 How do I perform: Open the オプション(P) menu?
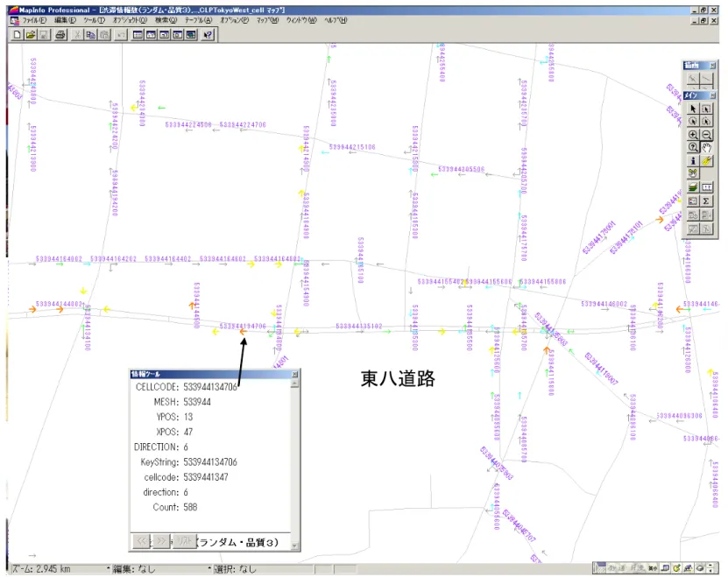pos(235,20)
